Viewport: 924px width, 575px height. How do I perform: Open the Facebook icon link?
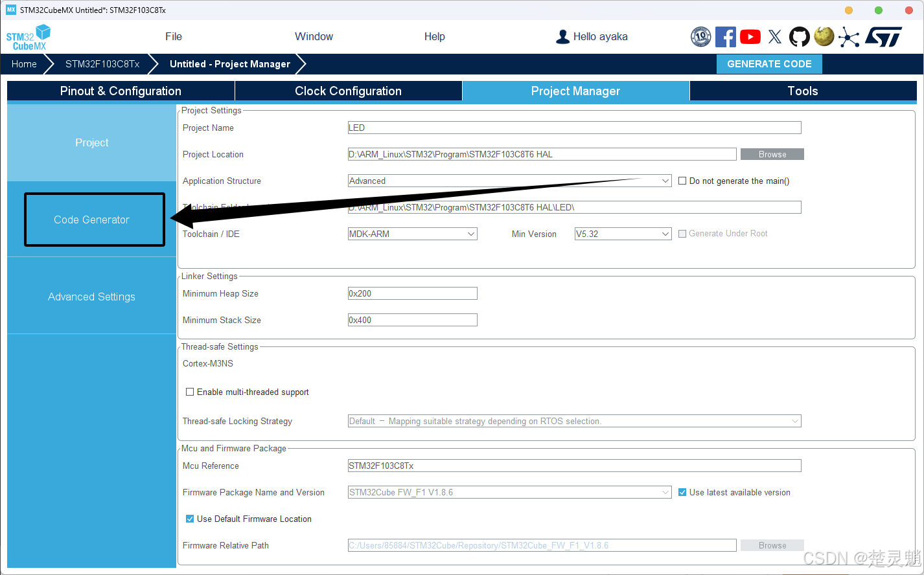[x=726, y=37]
